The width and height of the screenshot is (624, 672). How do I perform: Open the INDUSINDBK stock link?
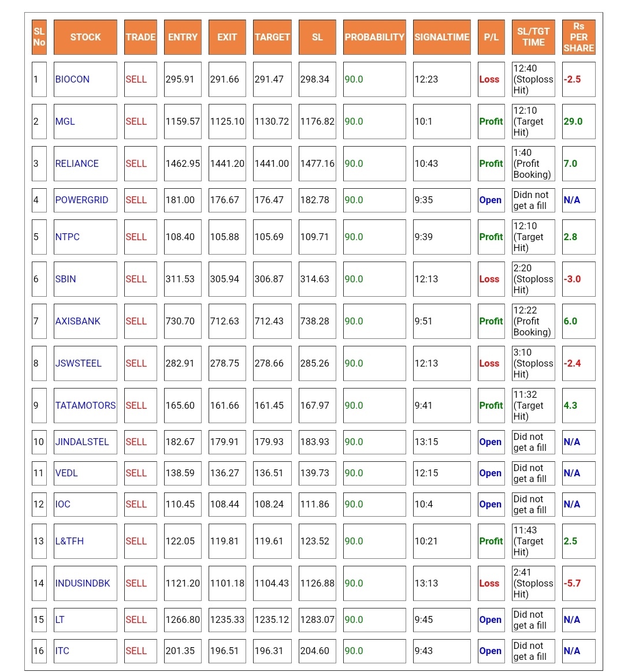[83, 583]
